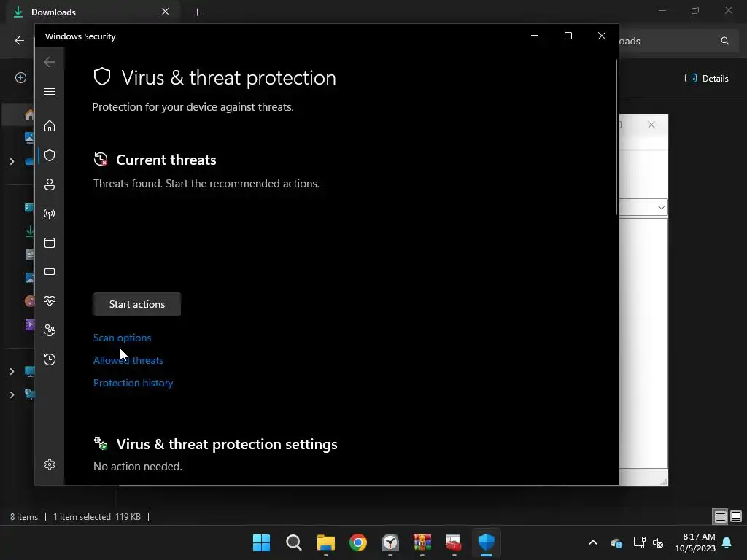
Task: Close the white dialog behind Windows Security
Action: [x=651, y=125]
